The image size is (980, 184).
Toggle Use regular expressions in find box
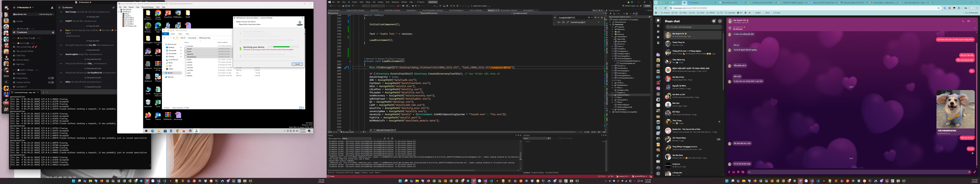[568, 22]
